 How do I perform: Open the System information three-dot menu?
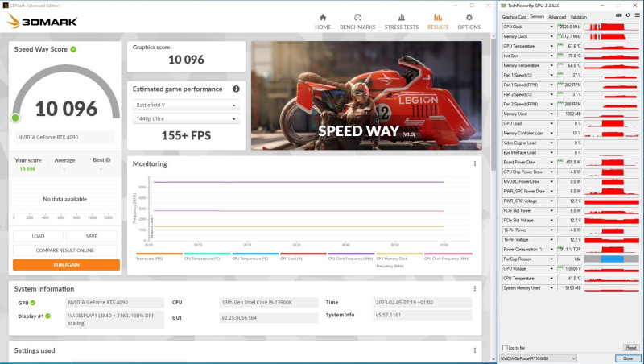click(475, 289)
